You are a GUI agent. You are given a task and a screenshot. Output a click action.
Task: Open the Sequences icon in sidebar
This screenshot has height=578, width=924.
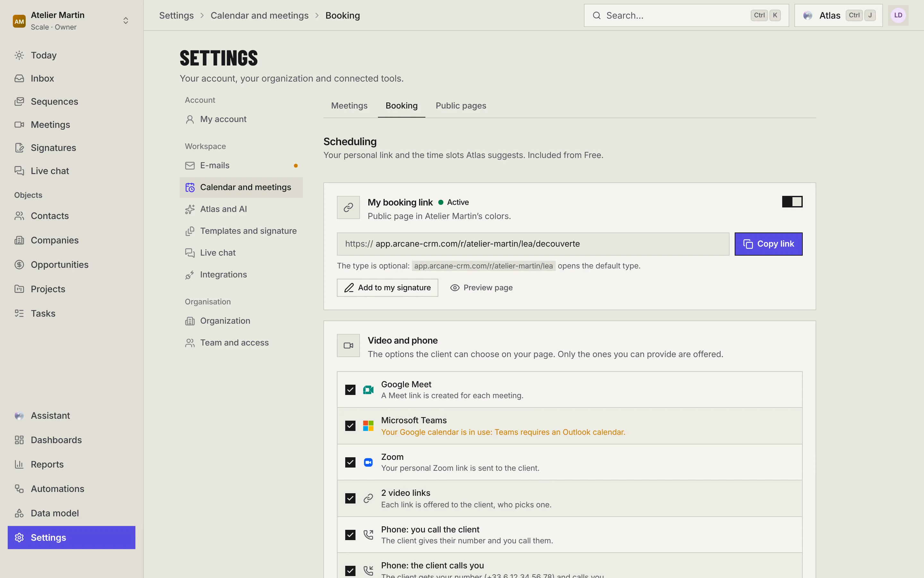[x=19, y=102]
